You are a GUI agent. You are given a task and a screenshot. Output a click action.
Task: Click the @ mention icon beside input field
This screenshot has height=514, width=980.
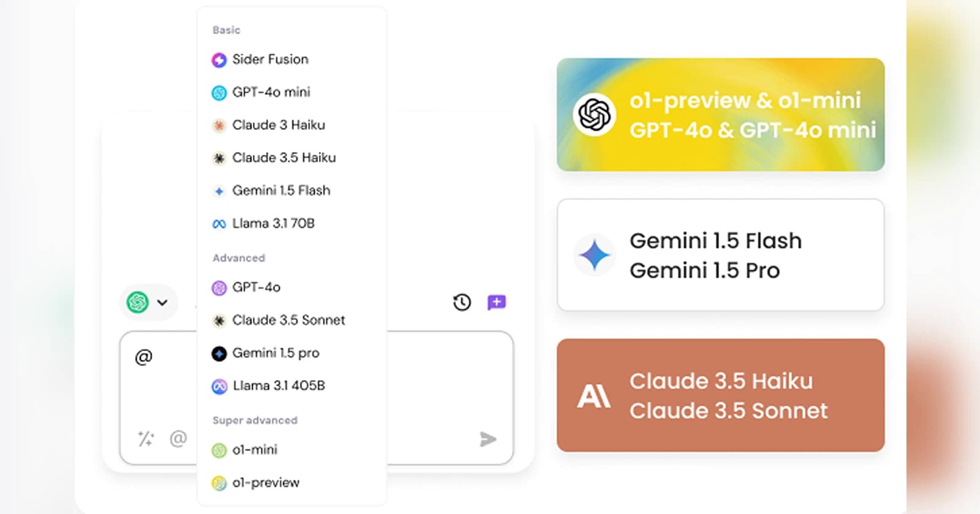pyautogui.click(x=176, y=439)
